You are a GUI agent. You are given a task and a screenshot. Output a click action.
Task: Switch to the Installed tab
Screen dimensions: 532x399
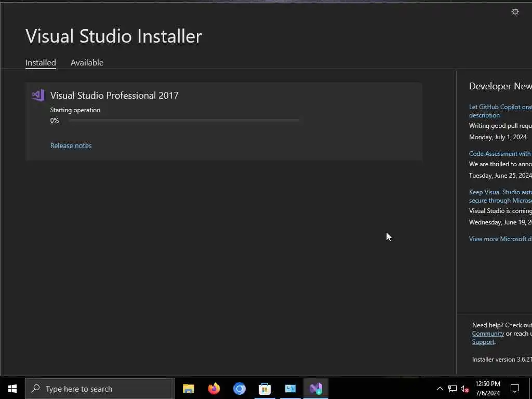click(41, 63)
